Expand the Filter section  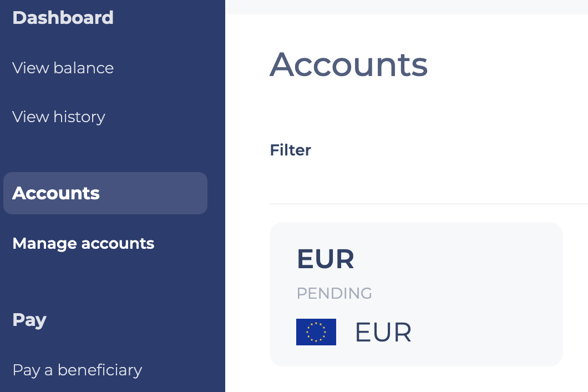[x=290, y=150]
